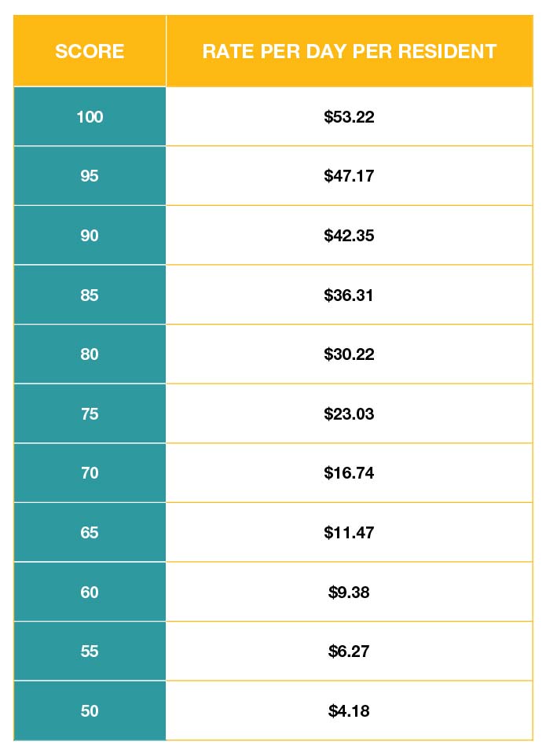Click the $23.03 rate cell
Image resolution: width=546 pixels, height=756 pixels.
tap(350, 413)
